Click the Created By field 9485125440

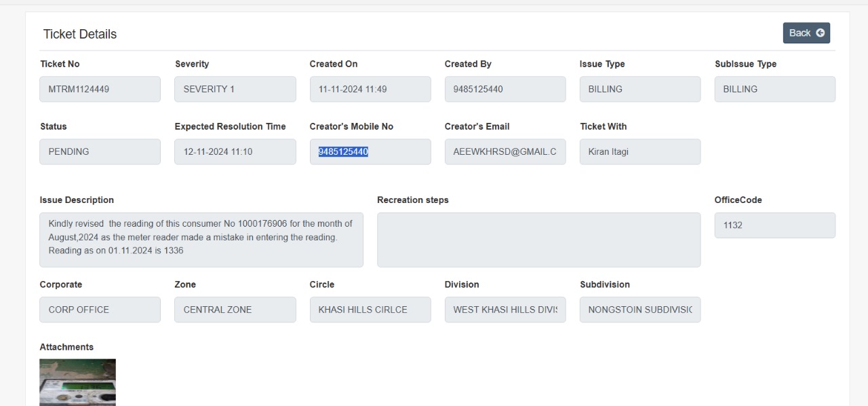(x=505, y=89)
